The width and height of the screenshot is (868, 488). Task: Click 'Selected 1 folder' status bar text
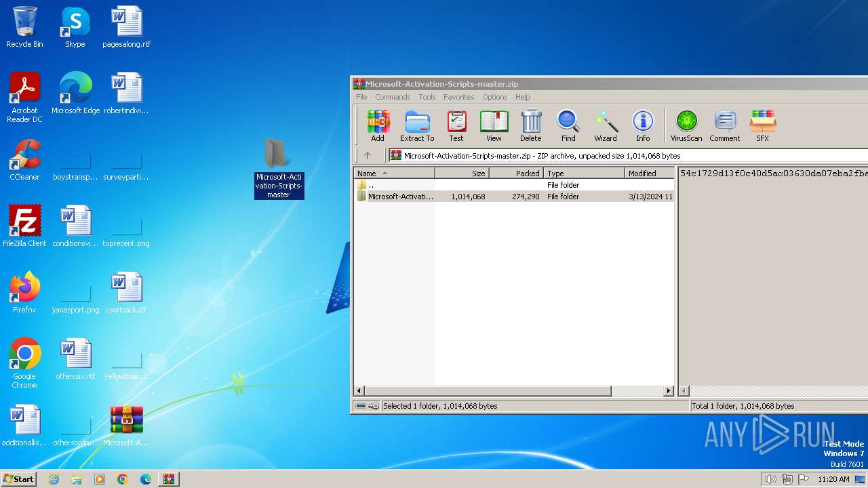coord(440,406)
